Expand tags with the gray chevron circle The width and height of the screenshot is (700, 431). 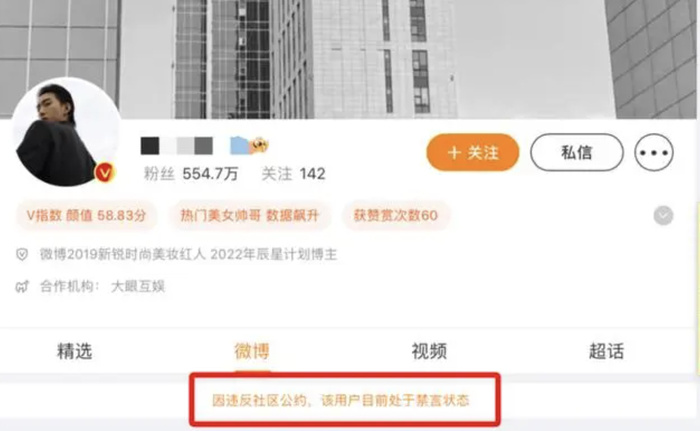663,216
